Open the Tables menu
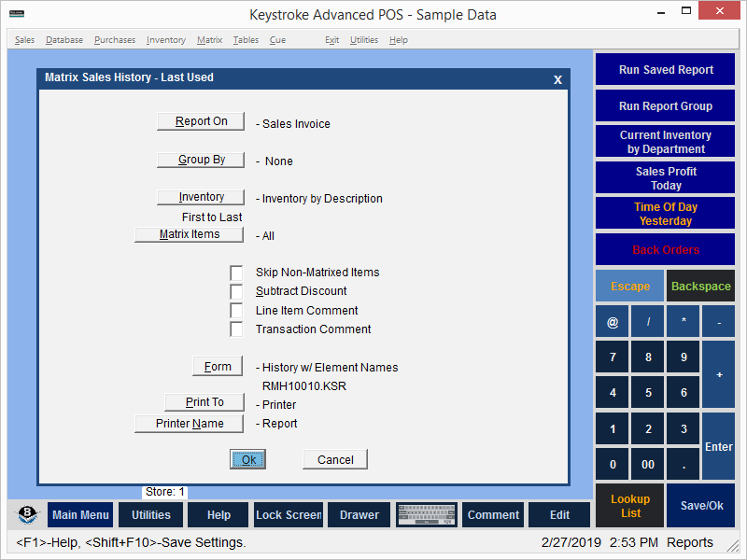747x560 pixels. tap(246, 40)
